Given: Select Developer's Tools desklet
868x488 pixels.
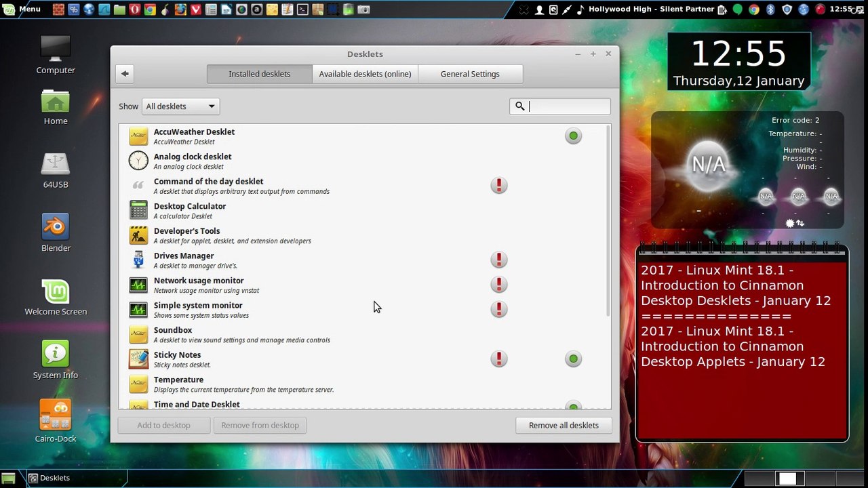Looking at the screenshot, I should [361, 235].
